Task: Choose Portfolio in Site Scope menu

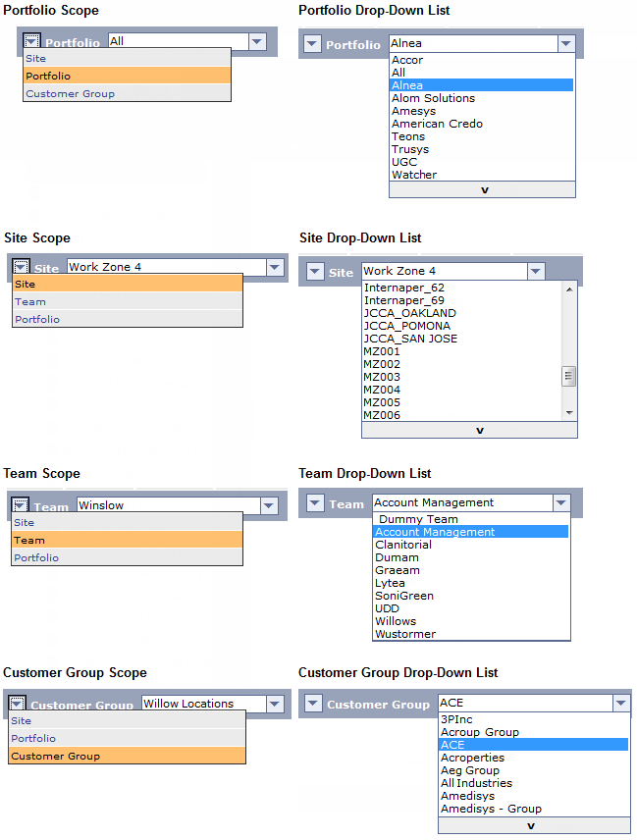Action: click(128, 319)
